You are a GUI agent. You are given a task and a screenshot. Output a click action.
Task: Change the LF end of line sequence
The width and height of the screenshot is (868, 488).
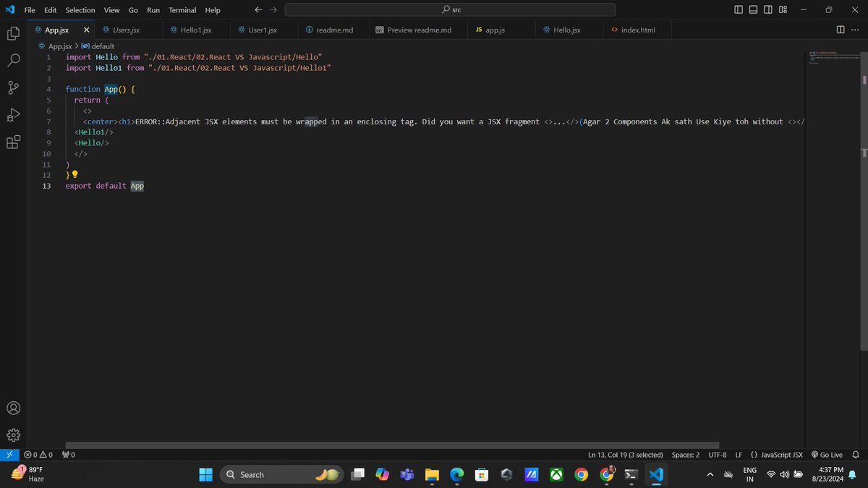[739, 455]
